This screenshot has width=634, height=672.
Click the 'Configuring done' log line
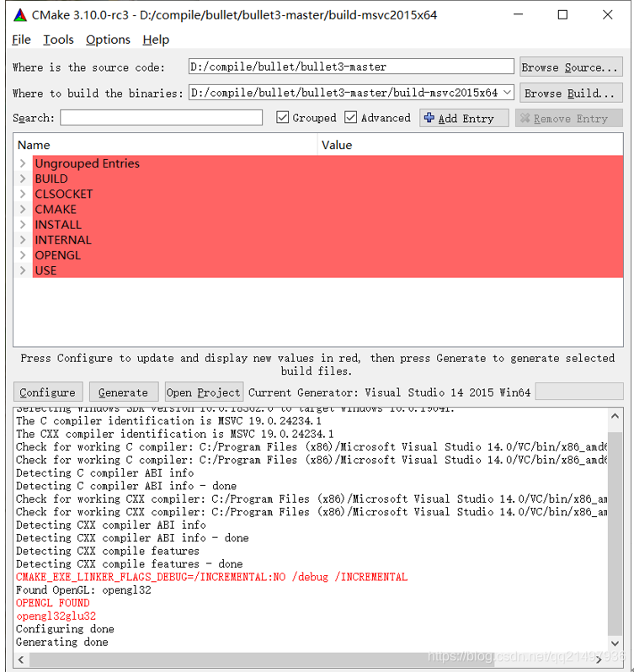click(65, 629)
